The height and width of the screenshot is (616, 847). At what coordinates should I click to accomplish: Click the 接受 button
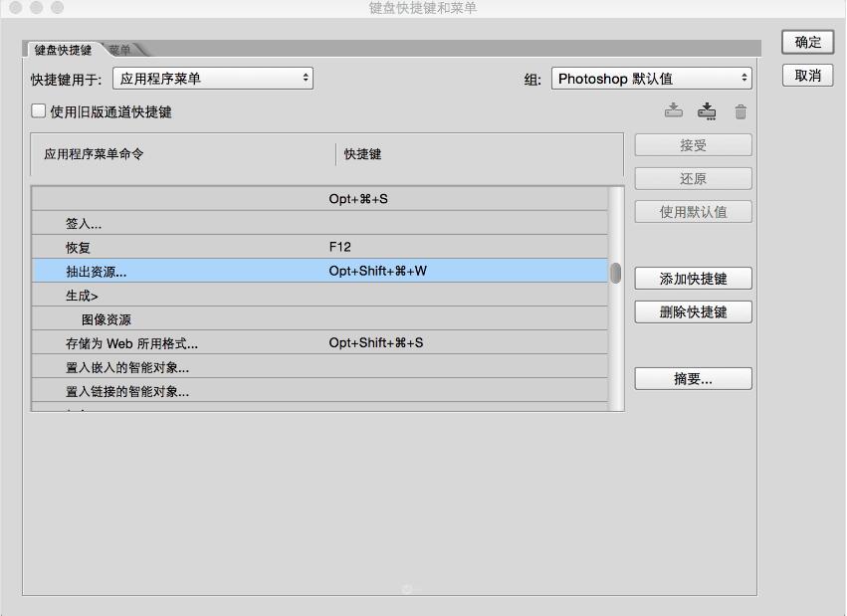692,144
